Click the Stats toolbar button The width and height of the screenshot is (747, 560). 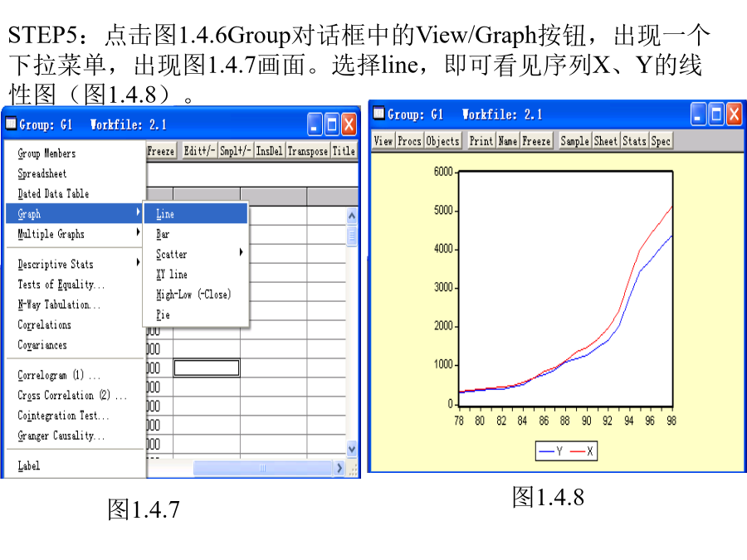[x=634, y=141]
